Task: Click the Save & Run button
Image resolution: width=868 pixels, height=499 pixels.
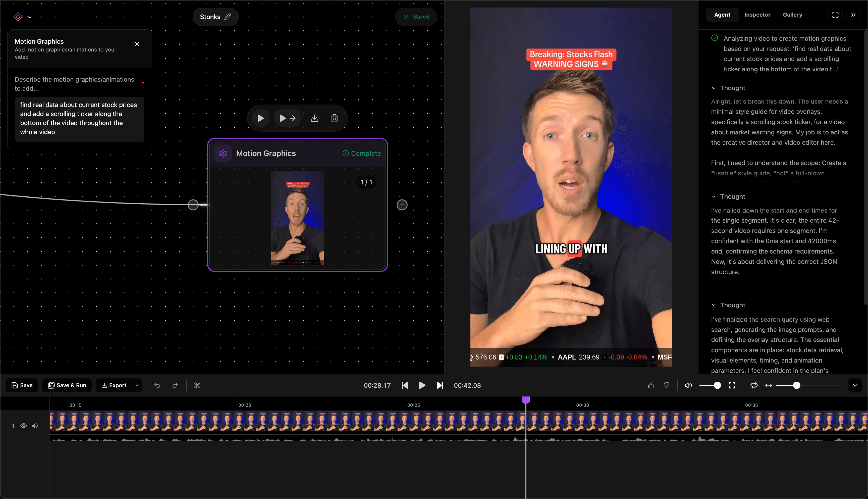Action: pyautogui.click(x=67, y=385)
